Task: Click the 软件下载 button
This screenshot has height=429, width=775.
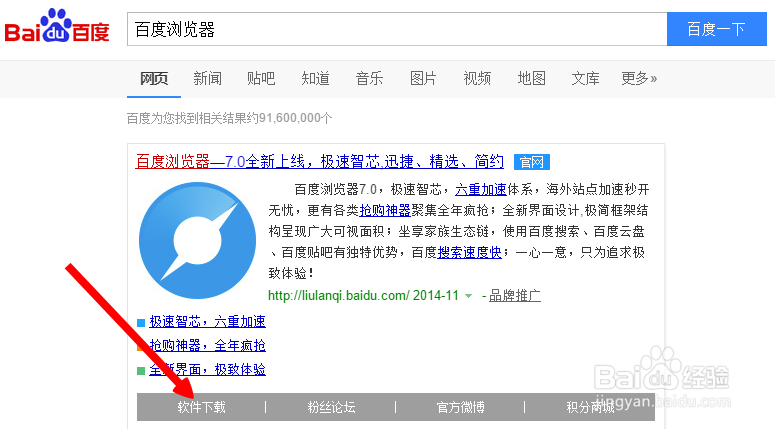Action: click(202, 407)
